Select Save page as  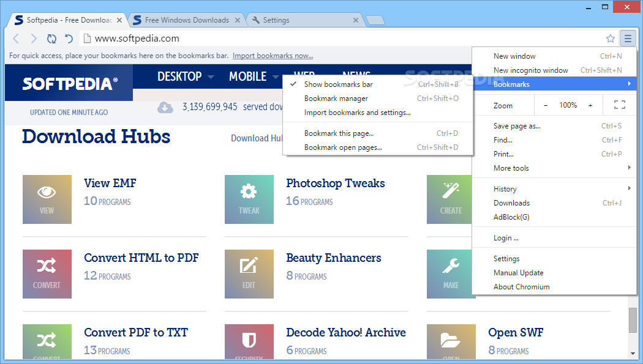coord(554,126)
